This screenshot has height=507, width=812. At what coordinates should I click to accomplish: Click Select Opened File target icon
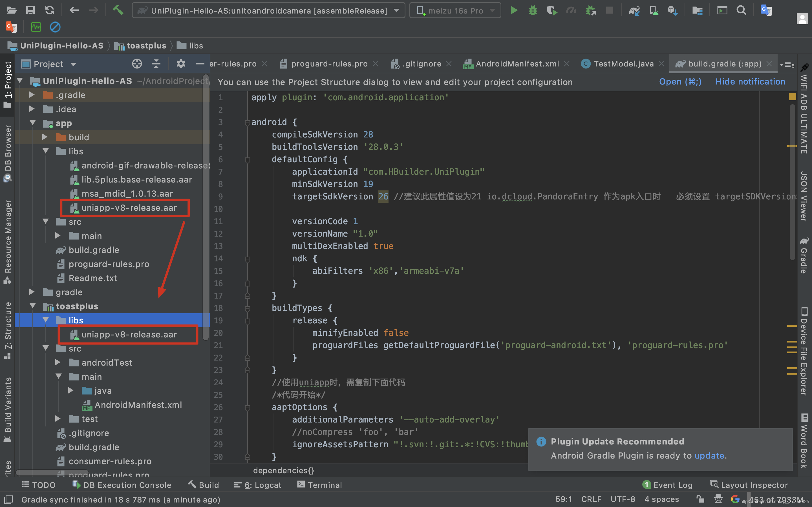point(137,64)
